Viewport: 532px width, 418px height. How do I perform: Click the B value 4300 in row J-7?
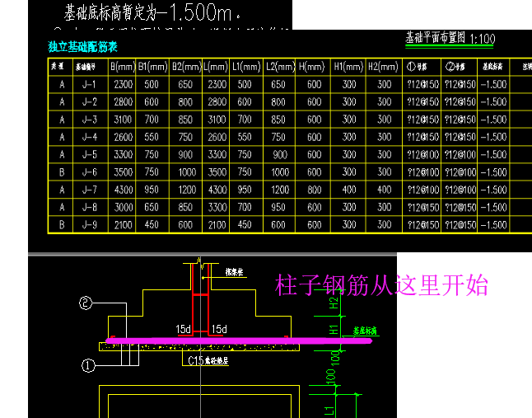[x=124, y=190]
